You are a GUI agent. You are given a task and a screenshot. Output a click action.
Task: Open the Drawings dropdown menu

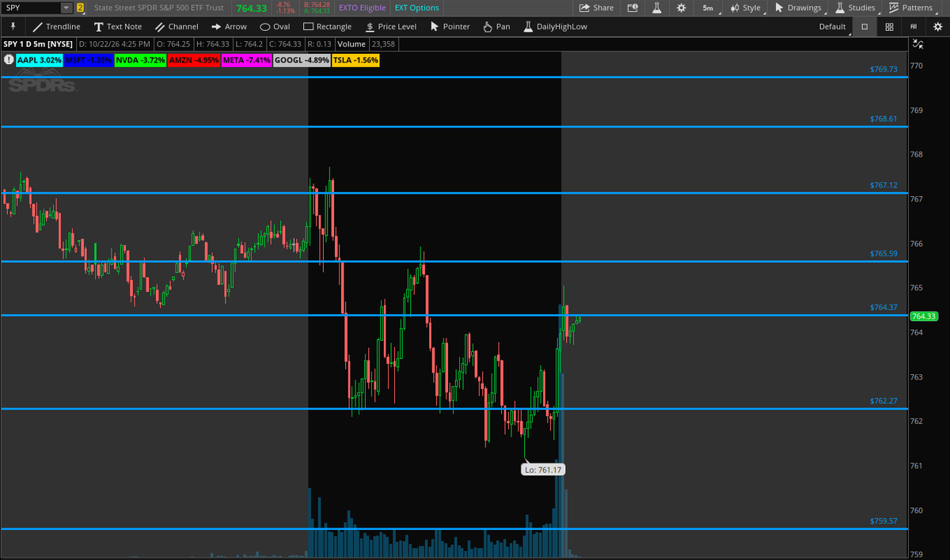point(798,8)
